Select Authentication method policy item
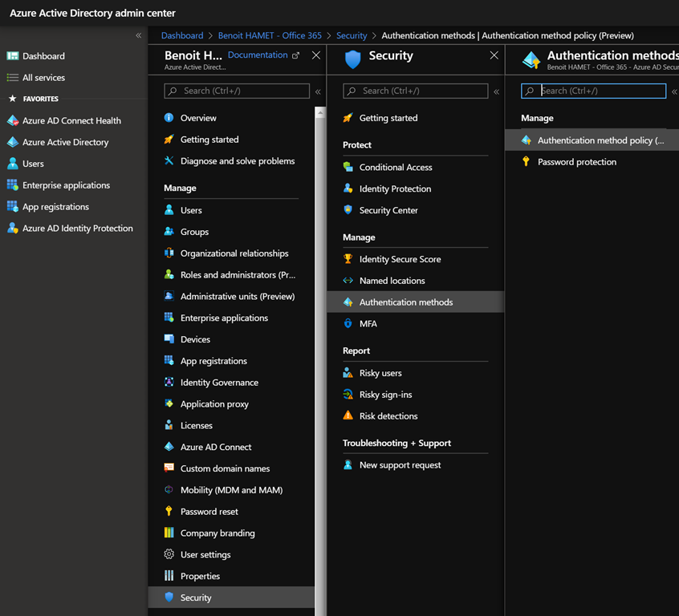The width and height of the screenshot is (679, 616). (600, 140)
